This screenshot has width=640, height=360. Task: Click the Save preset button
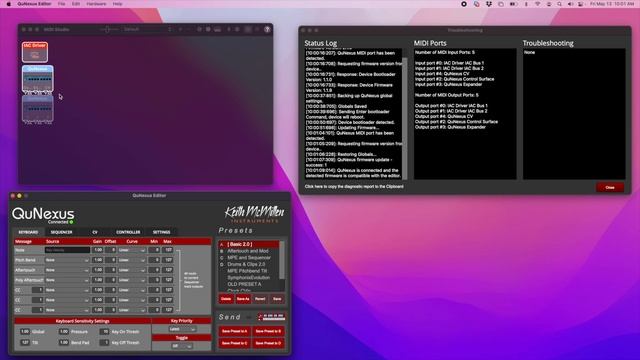(x=277, y=299)
